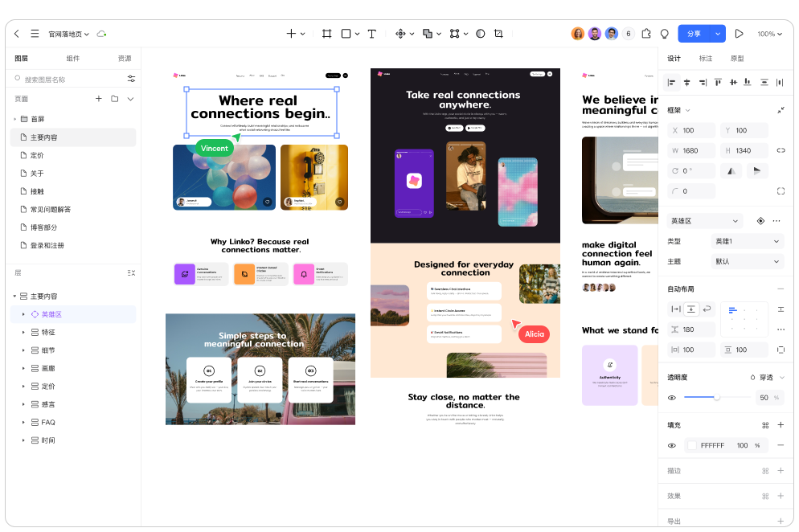This screenshot has width=799, height=532.
Task: Select the Frame tool in the toolbar
Action: [x=327, y=34]
